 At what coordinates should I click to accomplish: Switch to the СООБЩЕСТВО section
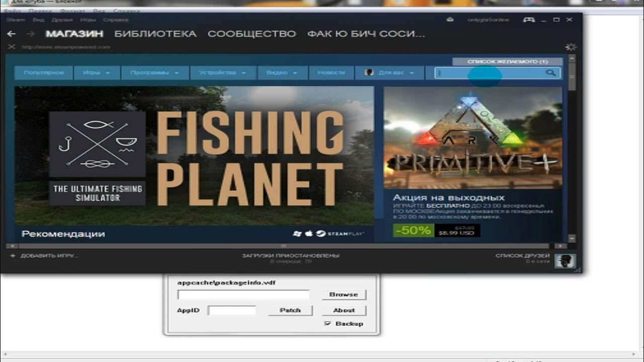252,34
